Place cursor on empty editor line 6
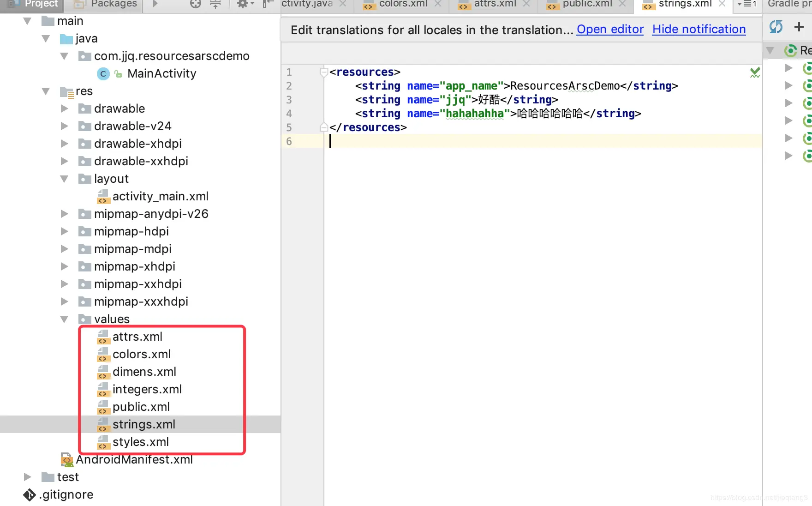This screenshot has width=812, height=506. click(x=543, y=141)
